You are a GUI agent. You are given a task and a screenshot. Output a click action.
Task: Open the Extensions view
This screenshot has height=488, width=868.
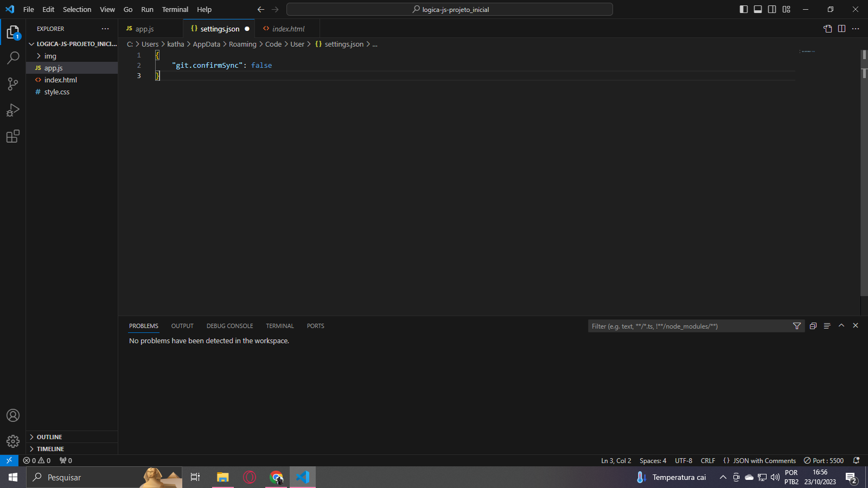click(13, 136)
